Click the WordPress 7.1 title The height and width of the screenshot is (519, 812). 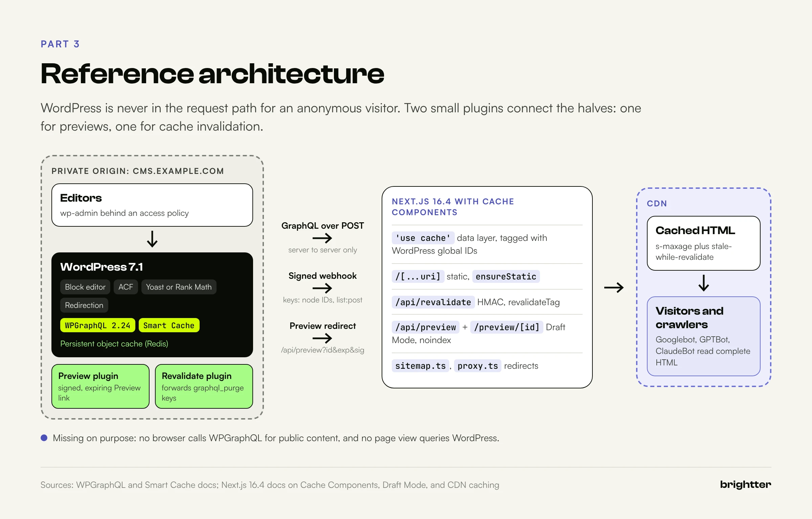coord(101,267)
